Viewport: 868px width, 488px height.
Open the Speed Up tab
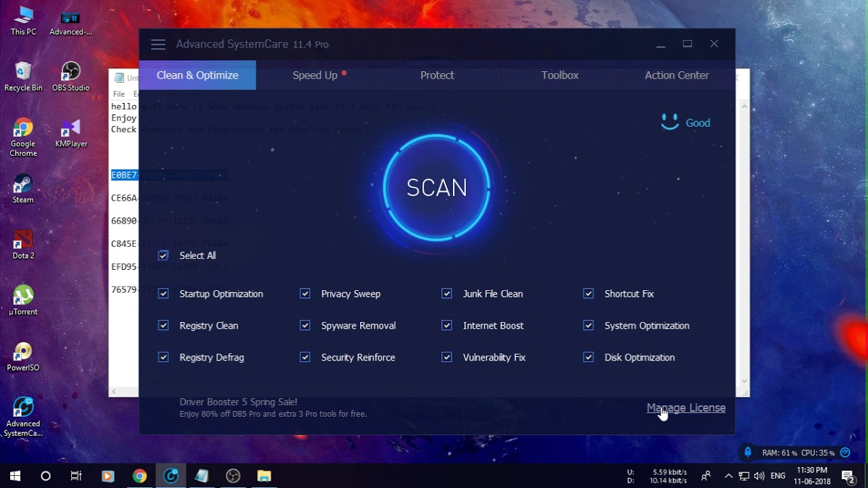click(315, 75)
